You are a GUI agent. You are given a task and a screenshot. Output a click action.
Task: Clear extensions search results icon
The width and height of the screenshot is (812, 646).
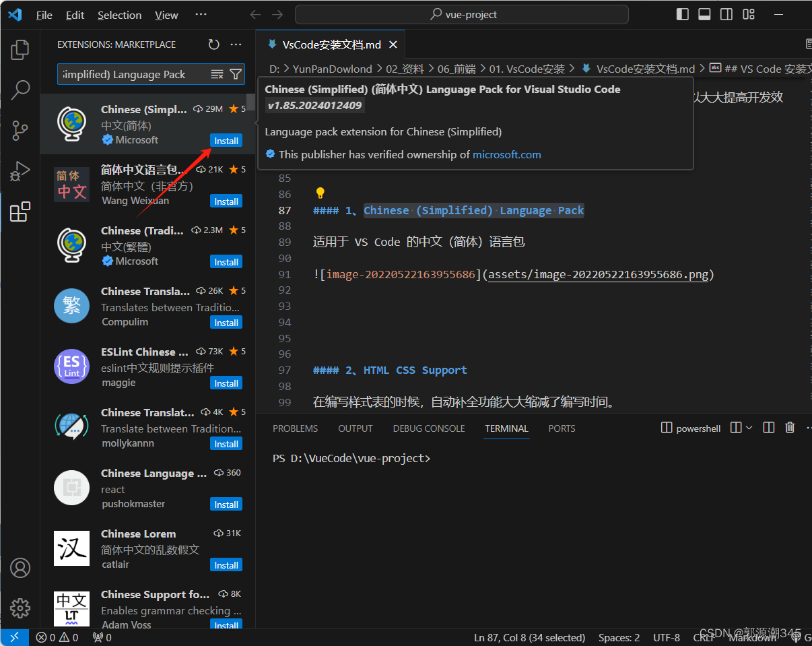click(x=217, y=74)
